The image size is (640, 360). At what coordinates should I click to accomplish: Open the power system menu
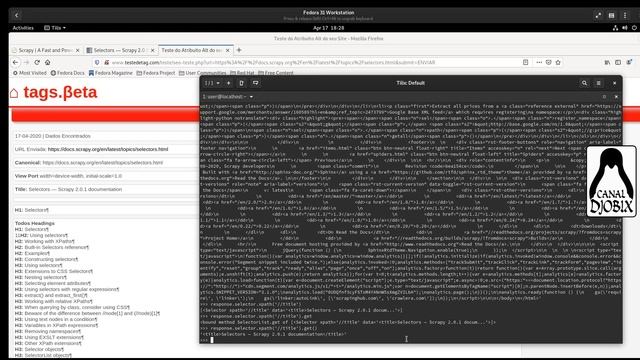click(634, 28)
